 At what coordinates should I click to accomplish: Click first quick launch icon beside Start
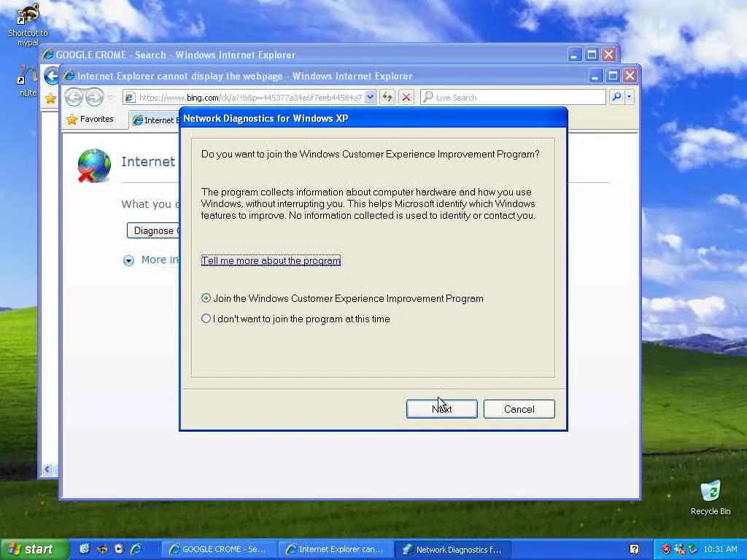85,549
